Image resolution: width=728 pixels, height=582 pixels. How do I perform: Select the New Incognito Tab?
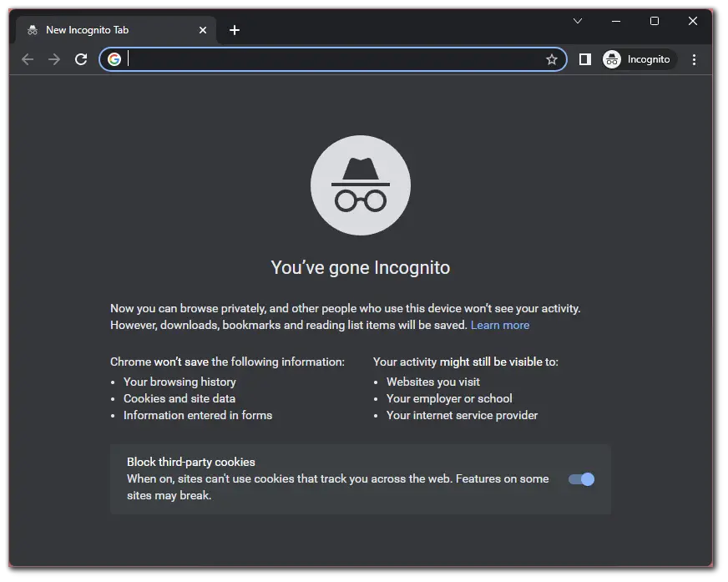[x=116, y=30]
